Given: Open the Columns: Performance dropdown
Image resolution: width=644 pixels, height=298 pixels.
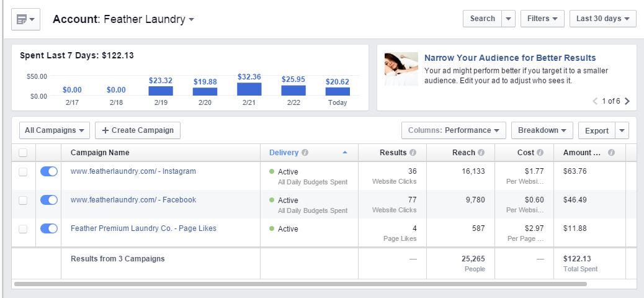Looking at the screenshot, I should tap(454, 130).
